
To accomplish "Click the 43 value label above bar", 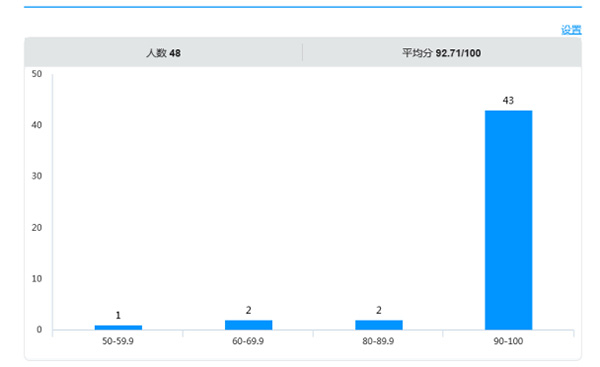I will pos(508,101).
